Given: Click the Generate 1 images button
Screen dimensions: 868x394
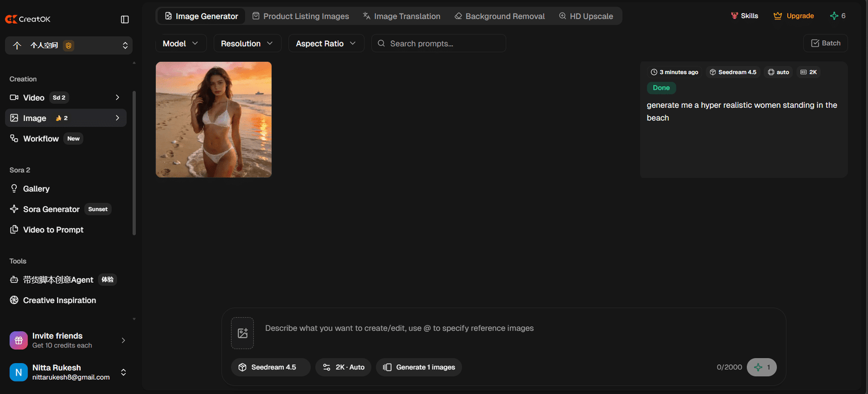Looking at the screenshot, I should (x=419, y=367).
